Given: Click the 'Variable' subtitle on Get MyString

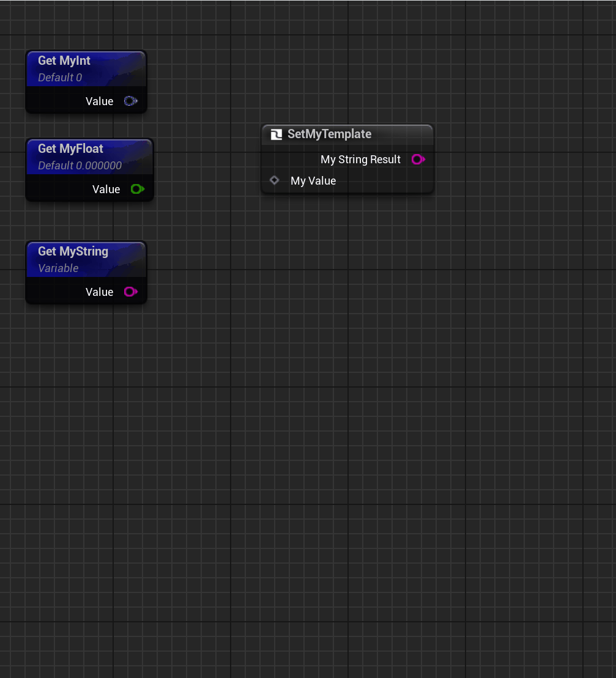Looking at the screenshot, I should click(x=58, y=268).
